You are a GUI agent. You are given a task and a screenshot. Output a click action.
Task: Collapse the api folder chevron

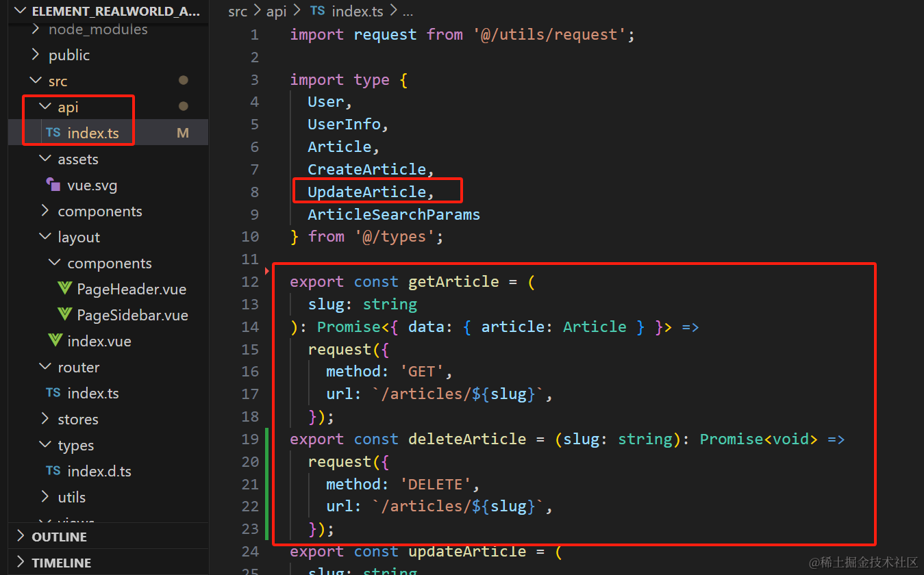point(46,107)
